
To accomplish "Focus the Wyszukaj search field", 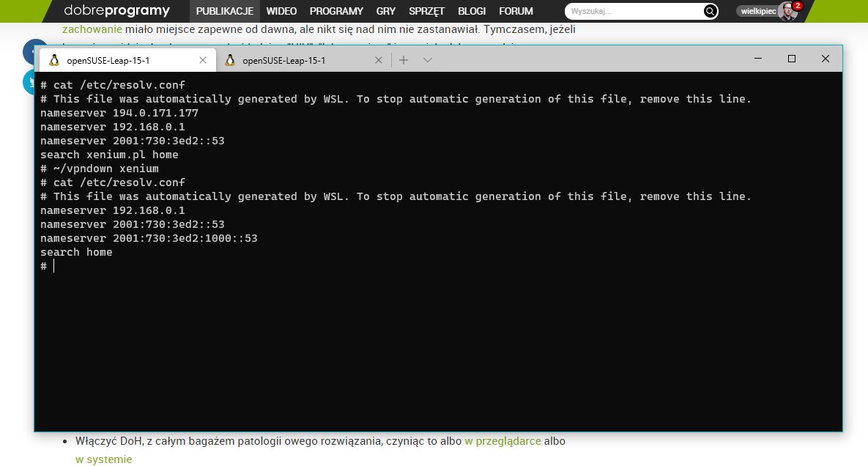I will click(x=635, y=11).
